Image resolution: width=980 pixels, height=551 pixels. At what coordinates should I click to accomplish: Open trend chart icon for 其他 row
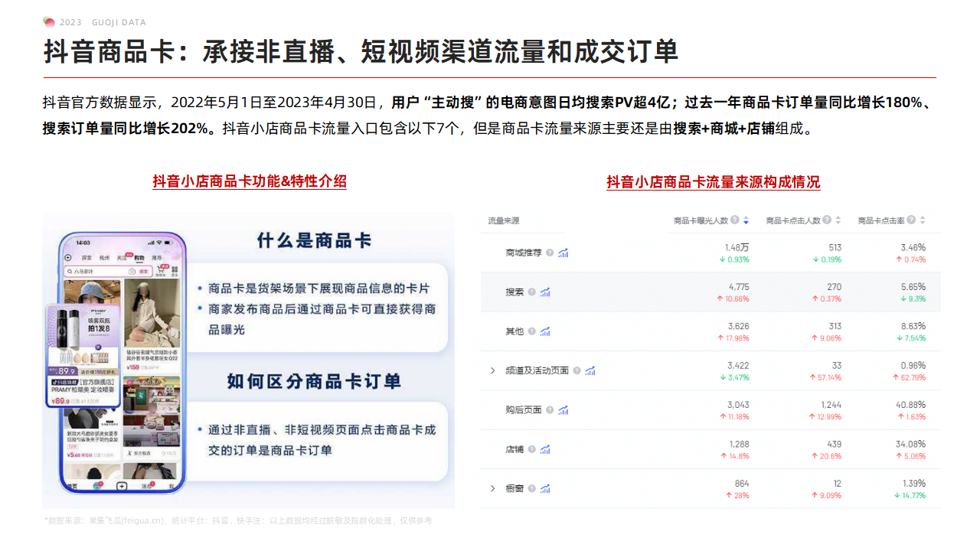(x=545, y=331)
